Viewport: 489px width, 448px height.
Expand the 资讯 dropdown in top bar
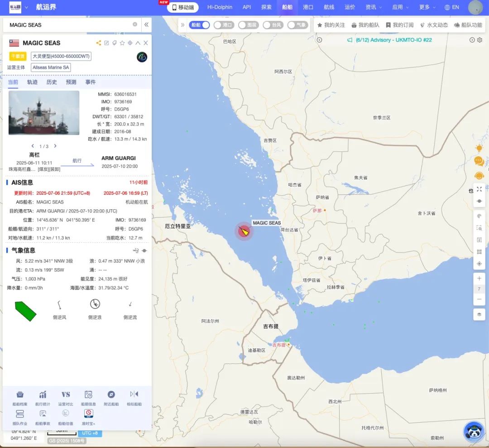point(374,7)
